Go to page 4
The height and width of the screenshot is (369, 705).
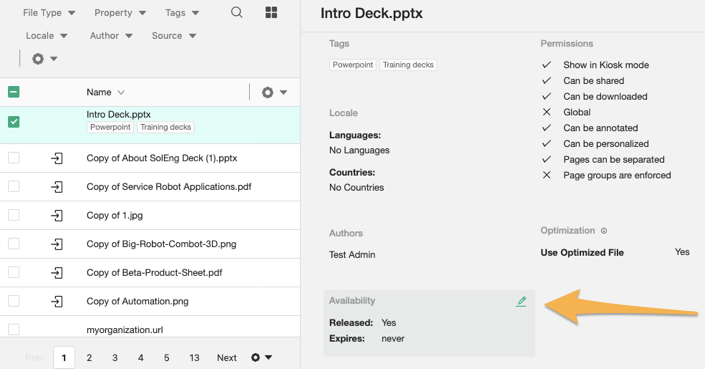pos(141,358)
